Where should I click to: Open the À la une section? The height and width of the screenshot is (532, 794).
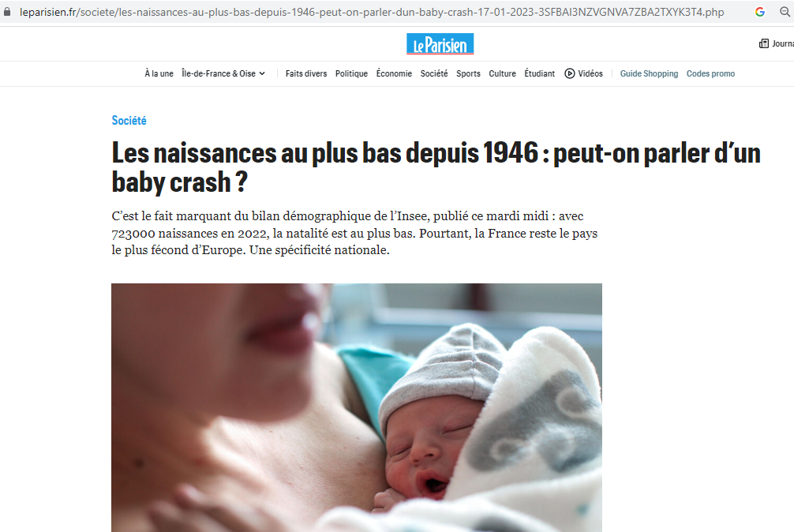coord(159,73)
